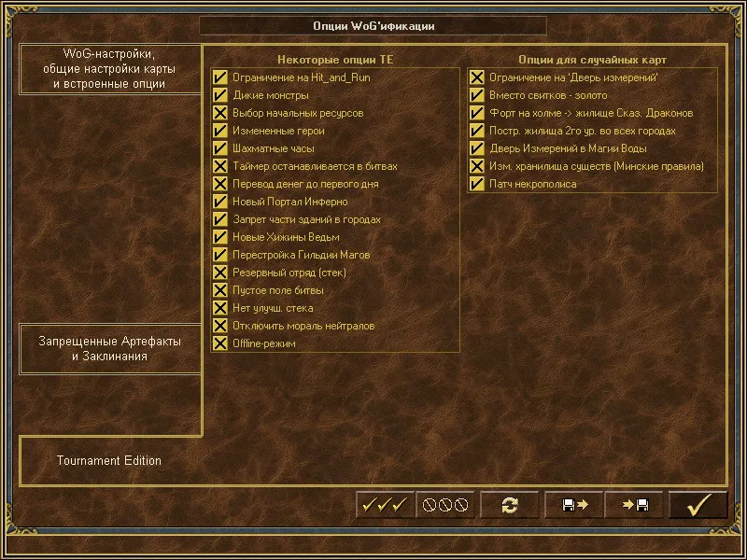
Task: Click the triple crossed-circle deselect-all icon
Action: [445, 505]
